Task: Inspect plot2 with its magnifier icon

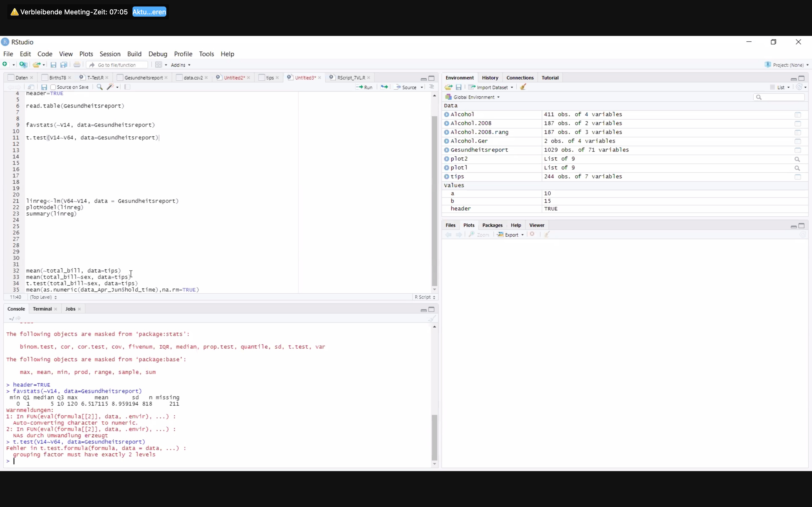Action: pos(798,159)
